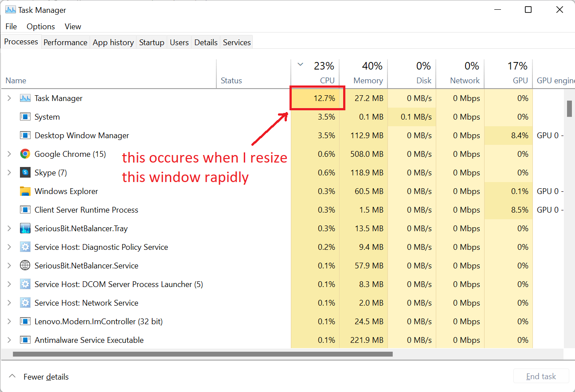This screenshot has height=392, width=575.
Task: Click the Lenovo.Modern.ImController icon
Action: [25, 322]
